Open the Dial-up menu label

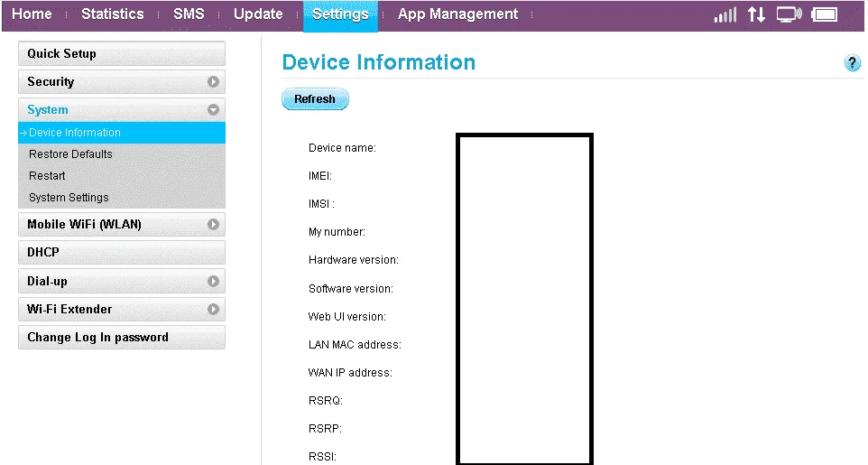click(47, 282)
